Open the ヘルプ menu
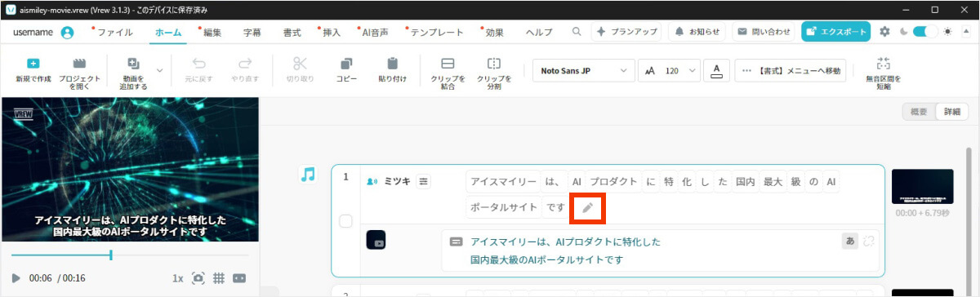Image resolution: width=980 pixels, height=297 pixels. click(539, 33)
